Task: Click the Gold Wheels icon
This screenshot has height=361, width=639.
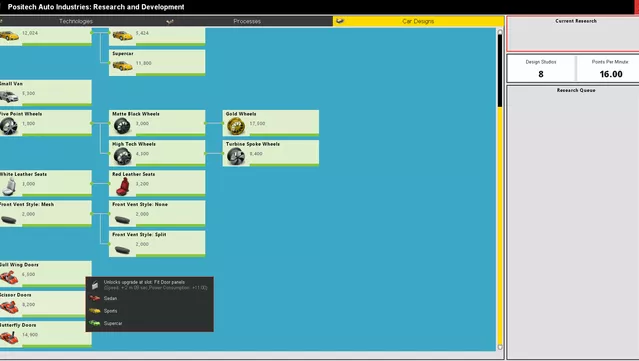Action: click(x=236, y=126)
